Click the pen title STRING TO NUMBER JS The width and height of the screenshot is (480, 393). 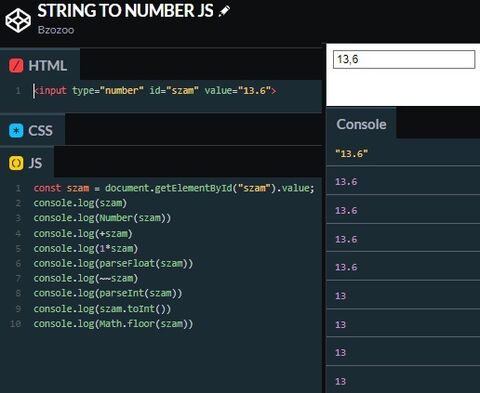pyautogui.click(x=125, y=11)
